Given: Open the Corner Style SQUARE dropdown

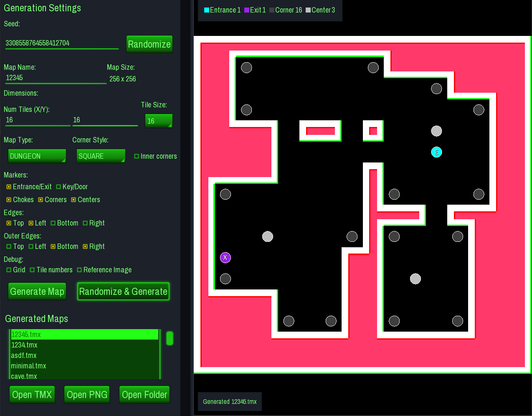Looking at the screenshot, I should 101,156.
